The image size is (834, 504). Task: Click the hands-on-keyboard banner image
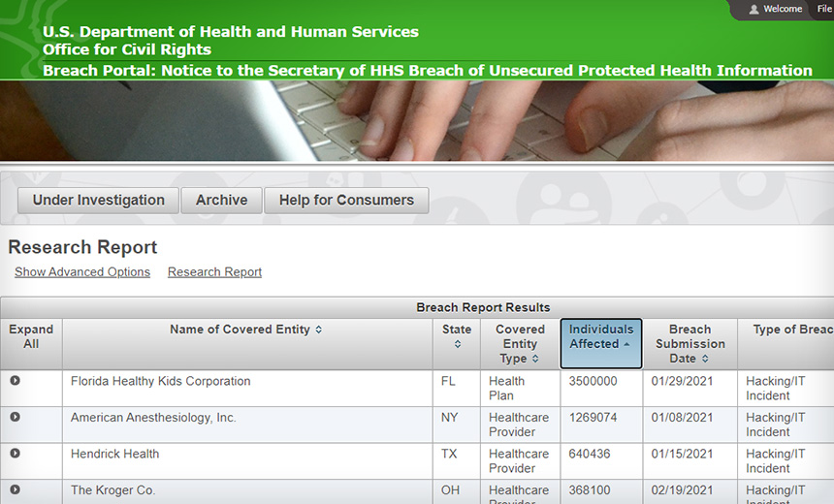[x=417, y=121]
